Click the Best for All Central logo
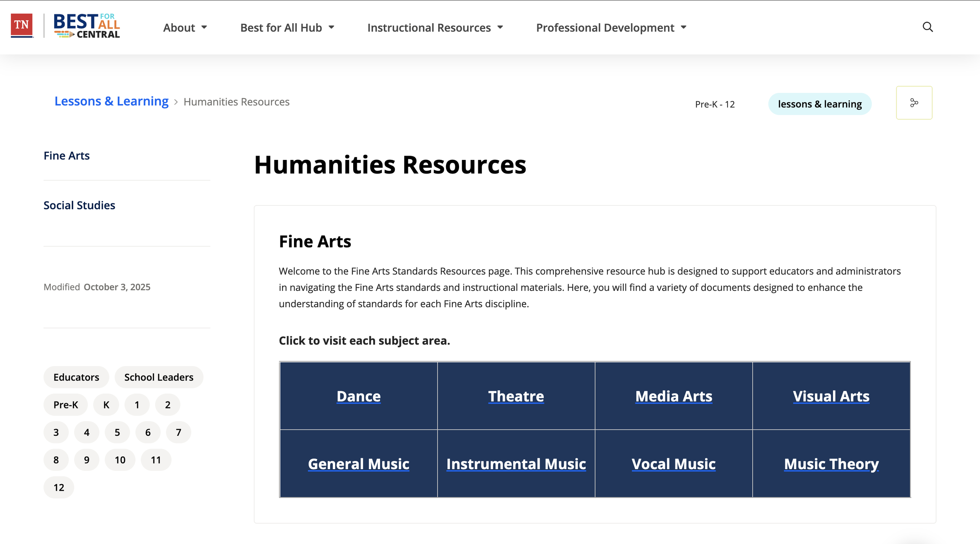Viewport: 980px width, 544px height. tap(87, 26)
